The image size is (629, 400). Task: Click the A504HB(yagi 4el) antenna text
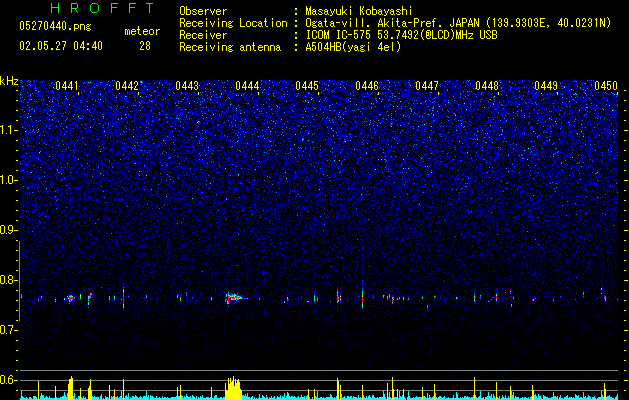353,47
